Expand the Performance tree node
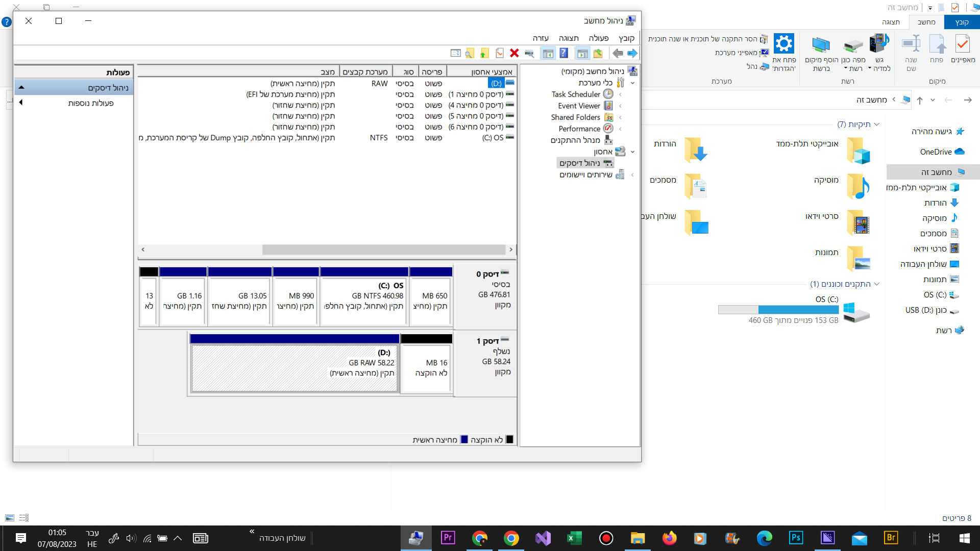 point(620,129)
